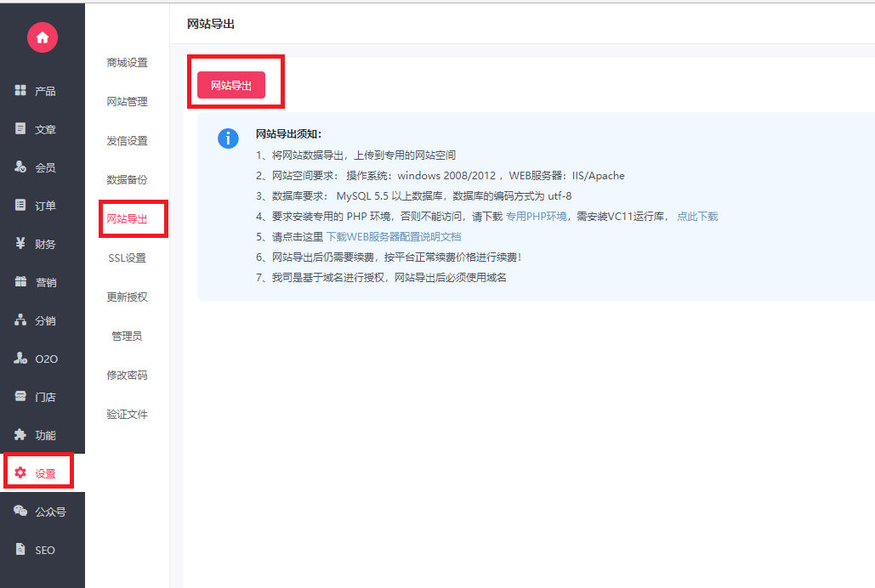Click the line 将网站数据导出
The image size is (875, 588).
point(356,155)
